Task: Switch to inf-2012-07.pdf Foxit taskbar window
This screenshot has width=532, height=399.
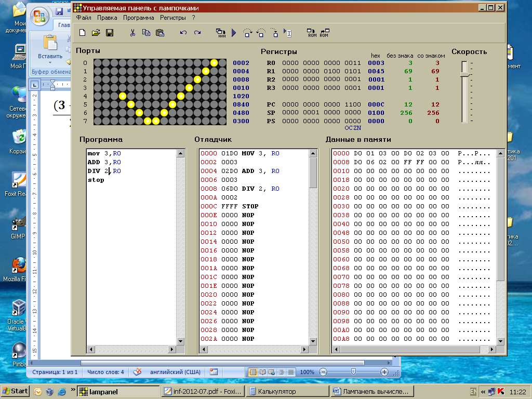Action: click(203, 392)
